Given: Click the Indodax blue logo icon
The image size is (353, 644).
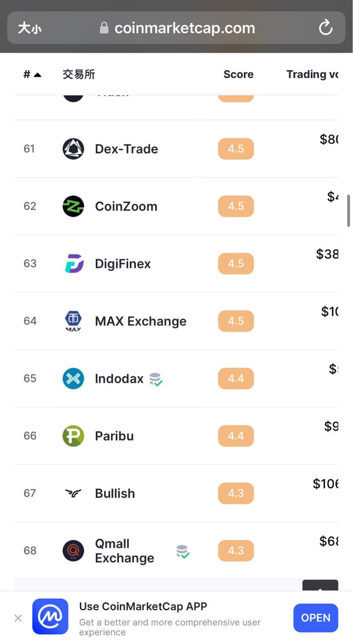Looking at the screenshot, I should point(74,378).
